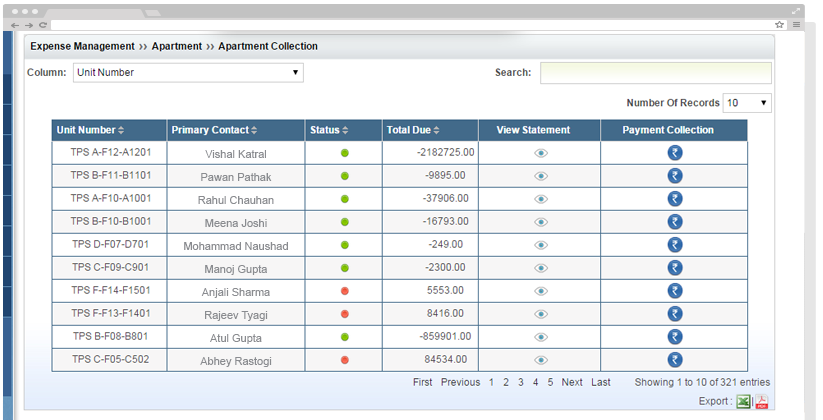The image size is (823, 420).
Task: Export the table to Excel
Action: tap(743, 402)
